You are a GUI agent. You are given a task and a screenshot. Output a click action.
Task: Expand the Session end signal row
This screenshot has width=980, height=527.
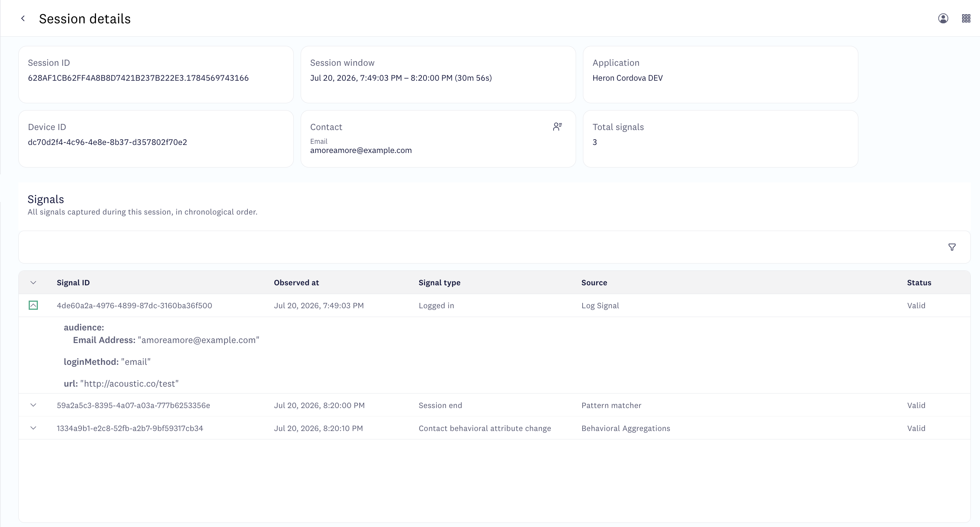pos(33,405)
